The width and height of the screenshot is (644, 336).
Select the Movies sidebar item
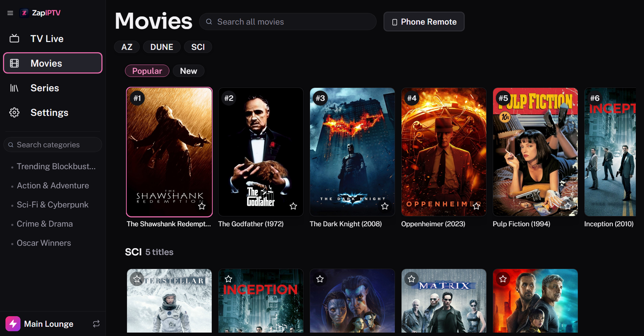coord(53,63)
